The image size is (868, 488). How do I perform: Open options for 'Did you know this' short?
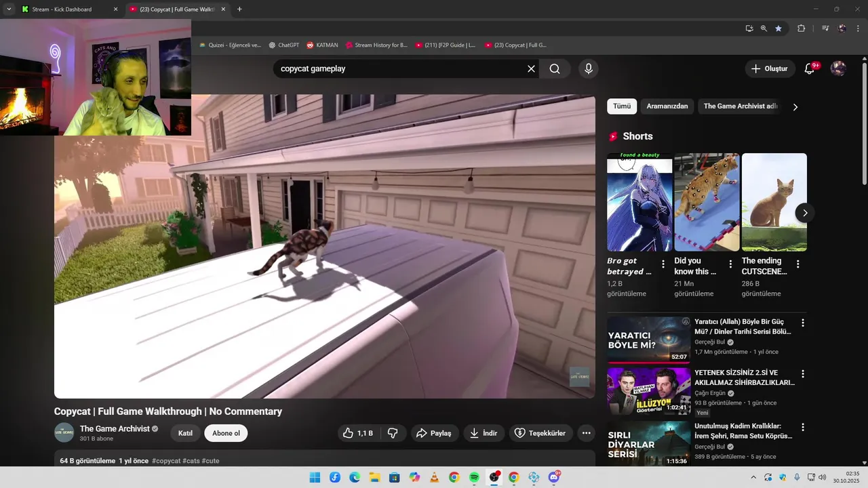730,264
